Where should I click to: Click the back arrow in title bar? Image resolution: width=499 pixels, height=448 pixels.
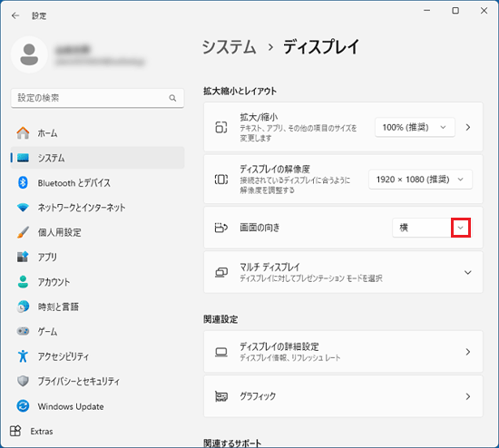coord(15,15)
